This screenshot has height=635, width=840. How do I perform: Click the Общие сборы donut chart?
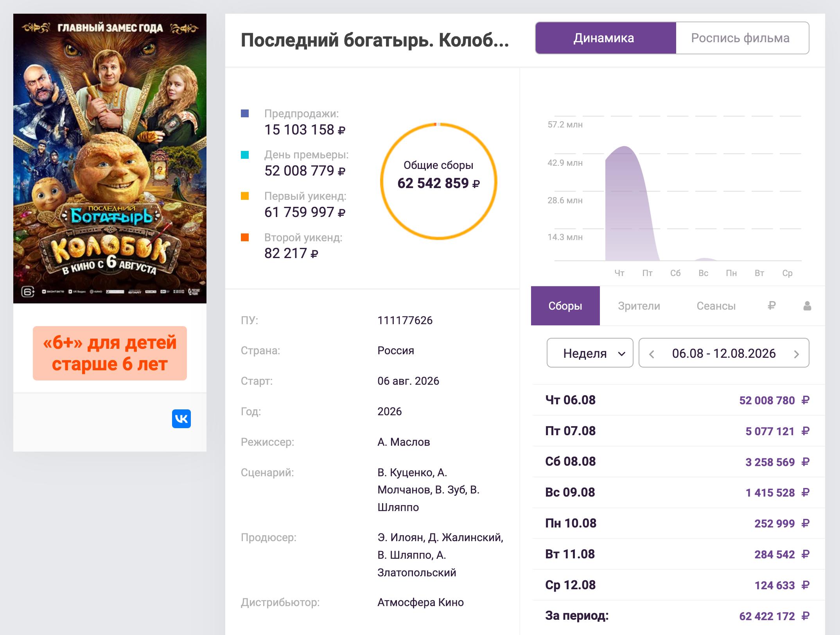point(438,181)
